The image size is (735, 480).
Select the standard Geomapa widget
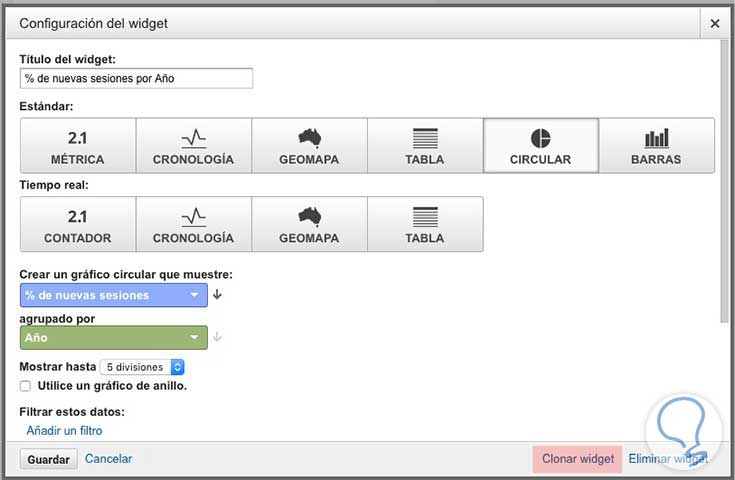click(x=309, y=146)
